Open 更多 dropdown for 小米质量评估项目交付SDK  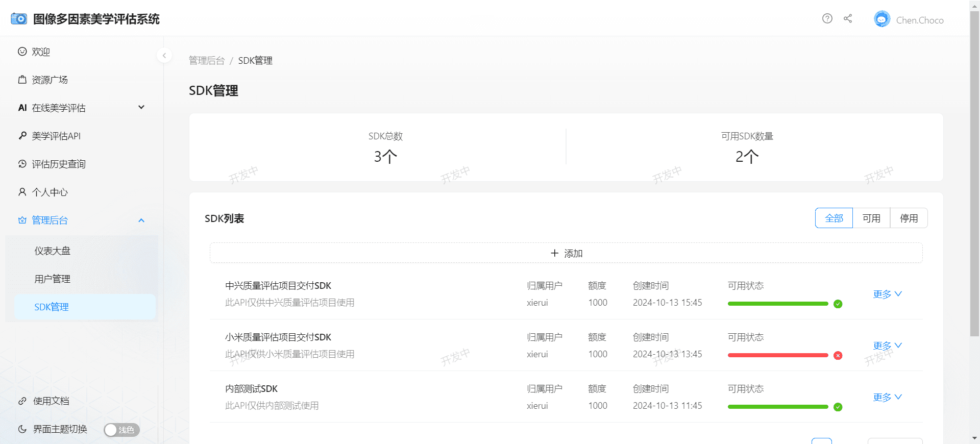pyautogui.click(x=887, y=346)
